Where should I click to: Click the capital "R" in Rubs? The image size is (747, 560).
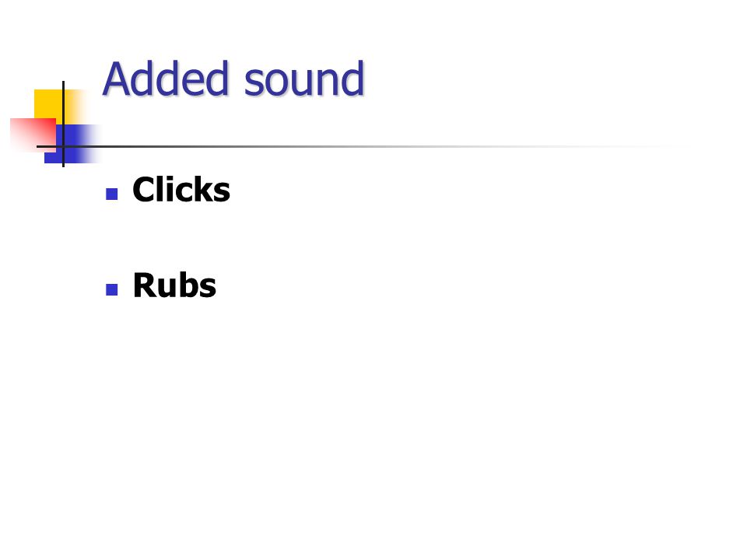click(145, 285)
